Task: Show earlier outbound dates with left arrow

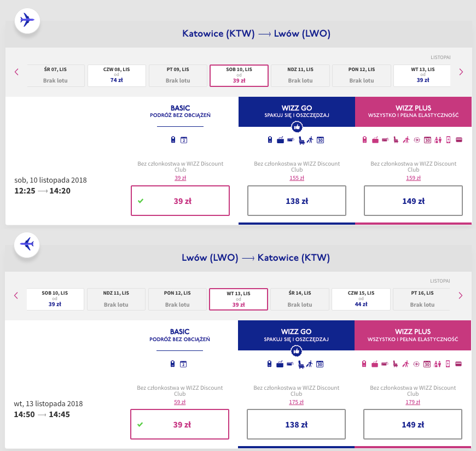Action: (16, 72)
